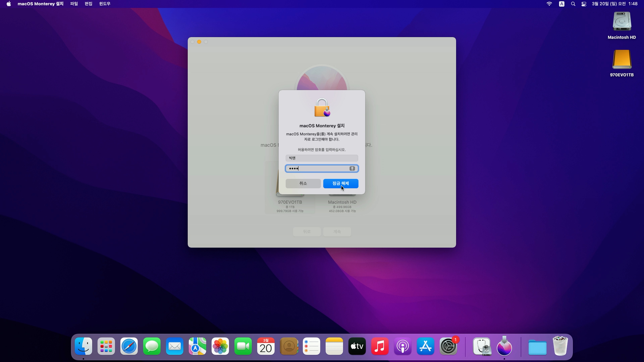644x362 pixels.
Task: Click macOS Monterey installer Dock icon
Action: (504, 346)
